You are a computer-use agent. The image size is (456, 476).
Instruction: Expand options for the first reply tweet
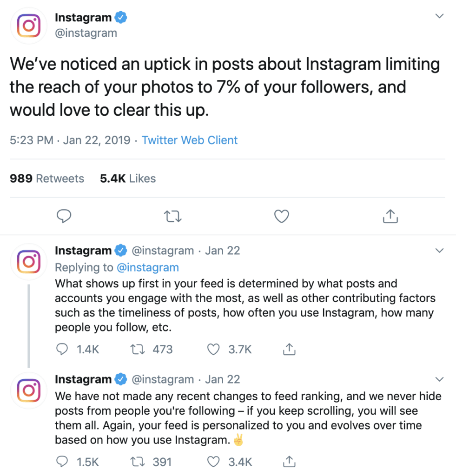[439, 251]
